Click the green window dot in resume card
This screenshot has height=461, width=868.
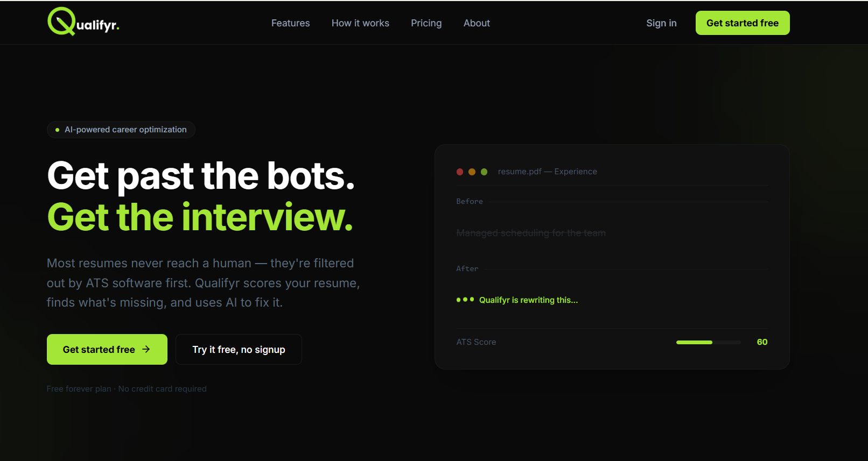[484, 172]
